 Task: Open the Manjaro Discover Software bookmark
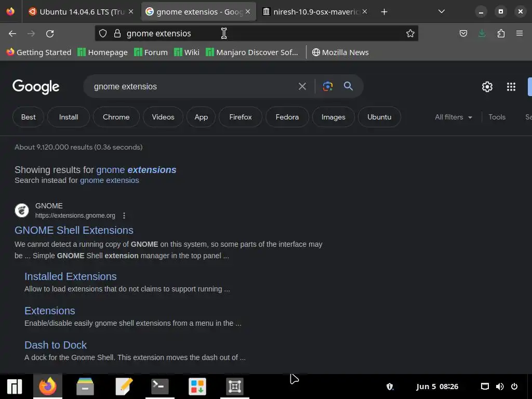pos(252,52)
